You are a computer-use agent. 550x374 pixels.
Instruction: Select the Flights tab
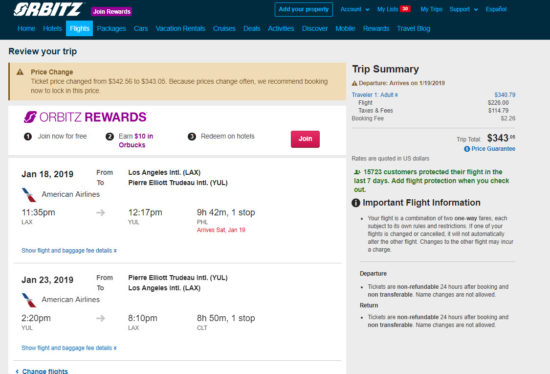point(79,28)
